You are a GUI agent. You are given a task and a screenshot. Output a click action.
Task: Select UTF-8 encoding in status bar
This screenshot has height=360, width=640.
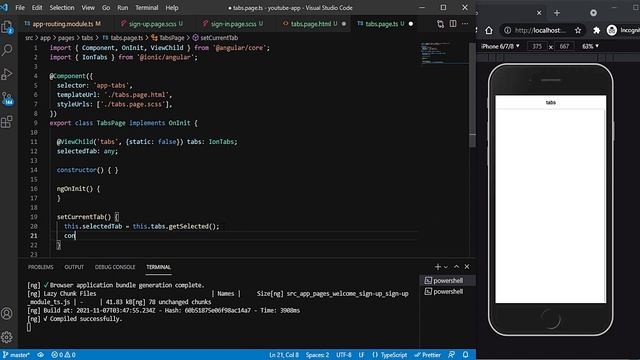(x=344, y=355)
